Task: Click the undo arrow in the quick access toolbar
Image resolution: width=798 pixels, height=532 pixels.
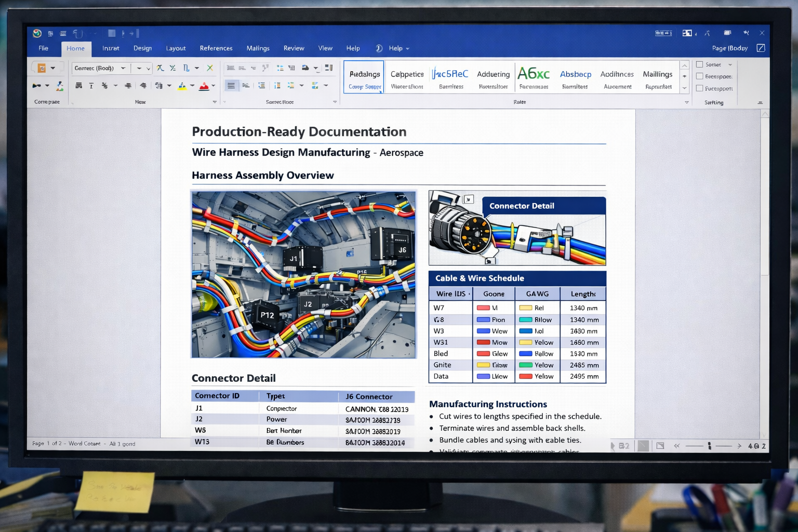Action: [x=77, y=33]
